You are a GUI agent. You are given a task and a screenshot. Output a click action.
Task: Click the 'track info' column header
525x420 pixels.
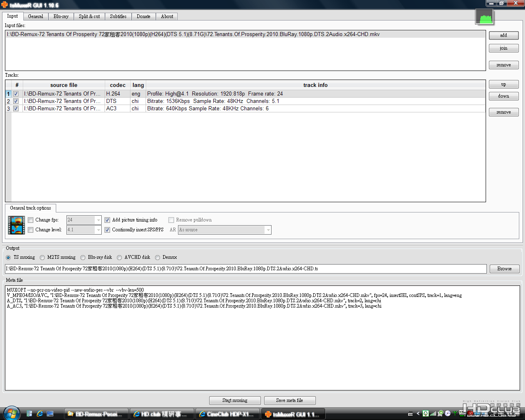[315, 85]
